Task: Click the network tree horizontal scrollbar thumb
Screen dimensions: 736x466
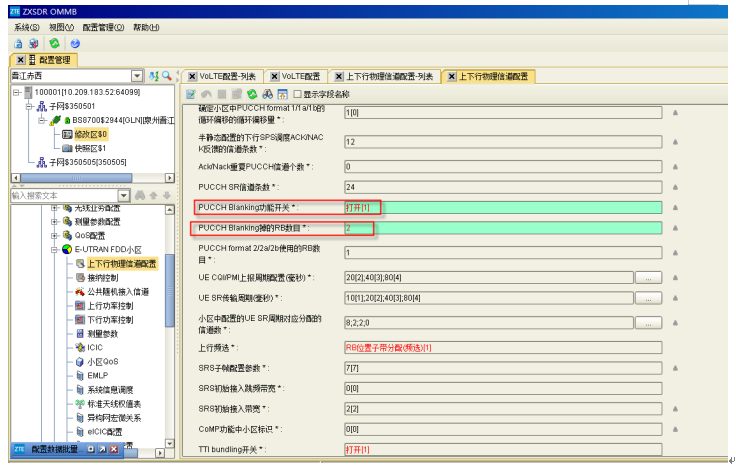Action: tap(77, 178)
